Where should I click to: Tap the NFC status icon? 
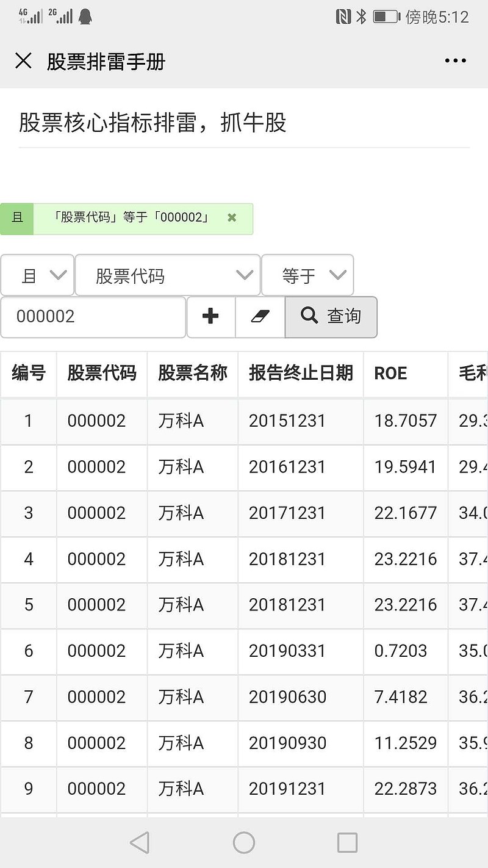point(343,16)
